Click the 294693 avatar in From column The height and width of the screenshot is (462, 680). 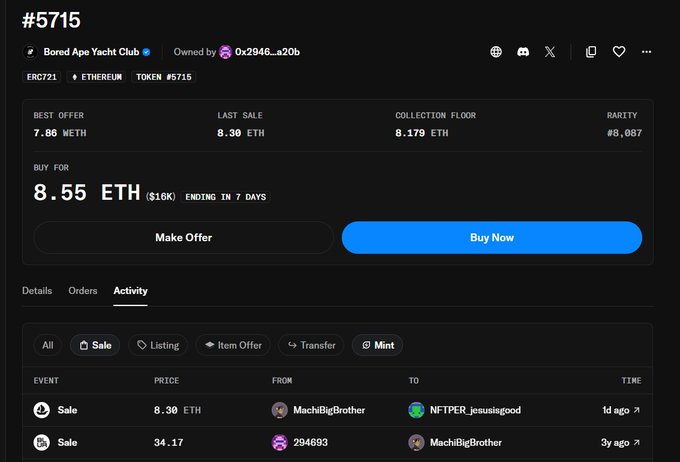pyautogui.click(x=279, y=442)
